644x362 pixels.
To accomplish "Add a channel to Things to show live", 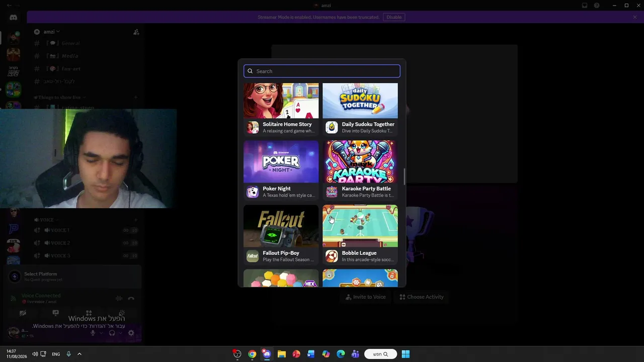I will pos(136,97).
